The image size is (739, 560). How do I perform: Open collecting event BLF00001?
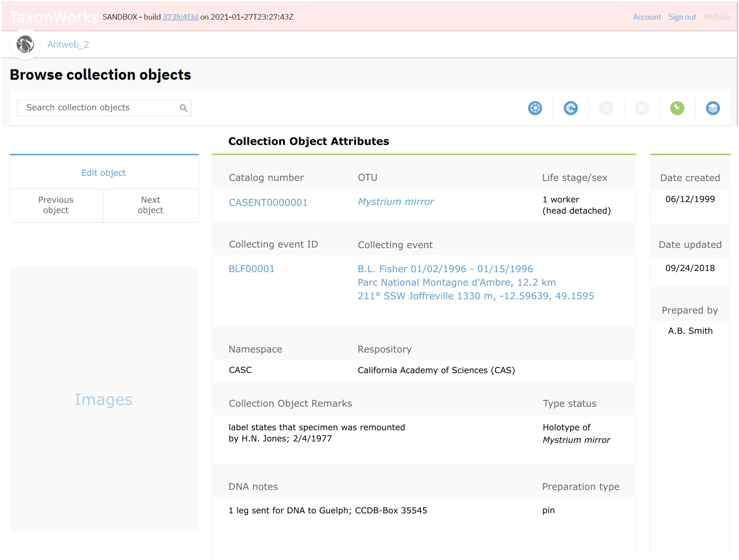[252, 269]
